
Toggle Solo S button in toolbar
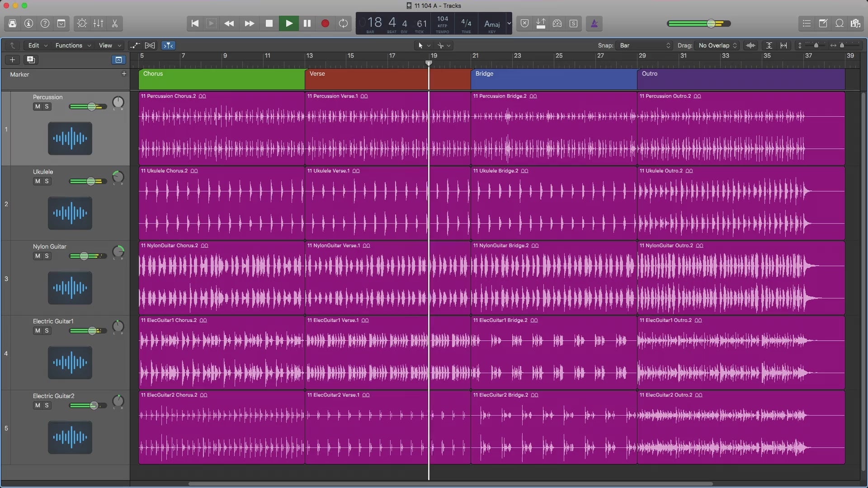coord(573,23)
